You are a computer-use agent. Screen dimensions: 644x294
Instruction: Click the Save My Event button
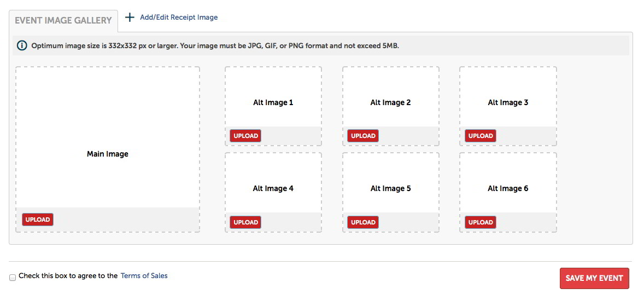[594, 278]
